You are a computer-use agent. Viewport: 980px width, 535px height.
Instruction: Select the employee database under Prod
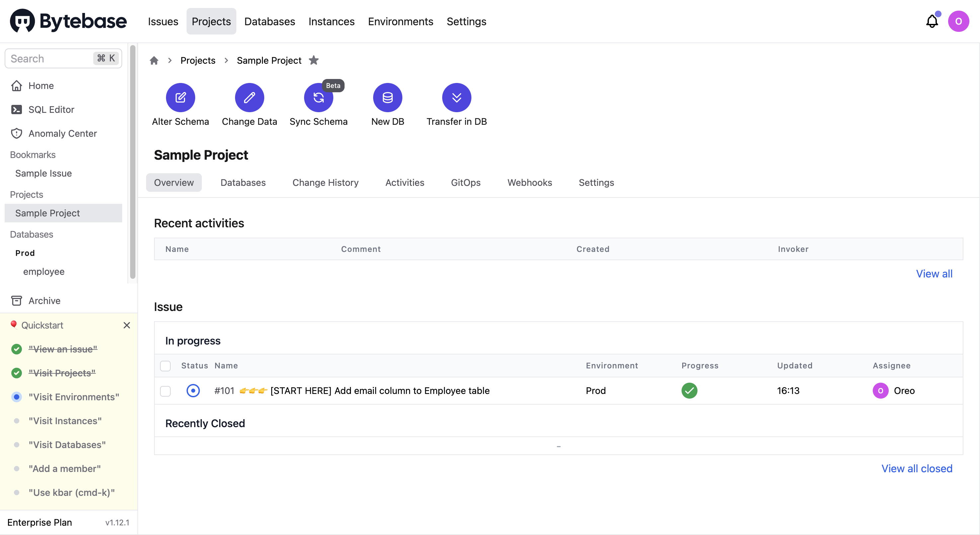44,271
